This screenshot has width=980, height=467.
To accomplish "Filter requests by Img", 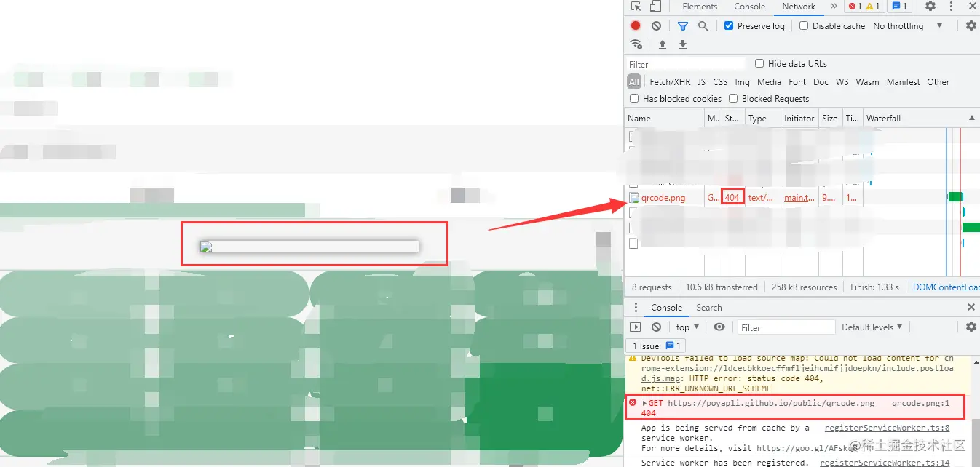I will [742, 82].
